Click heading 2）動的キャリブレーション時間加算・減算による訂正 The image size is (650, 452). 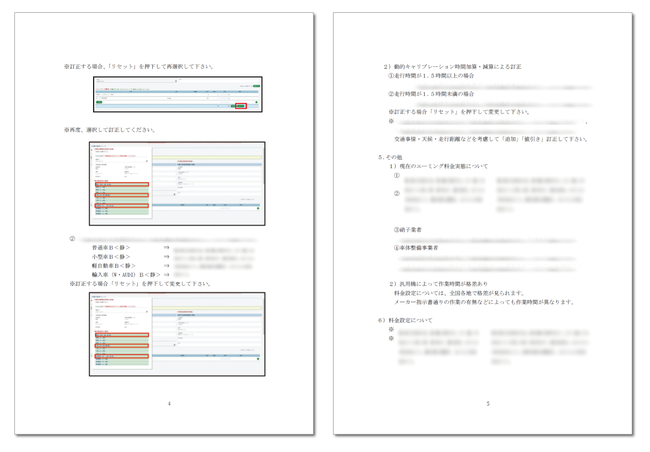point(452,66)
